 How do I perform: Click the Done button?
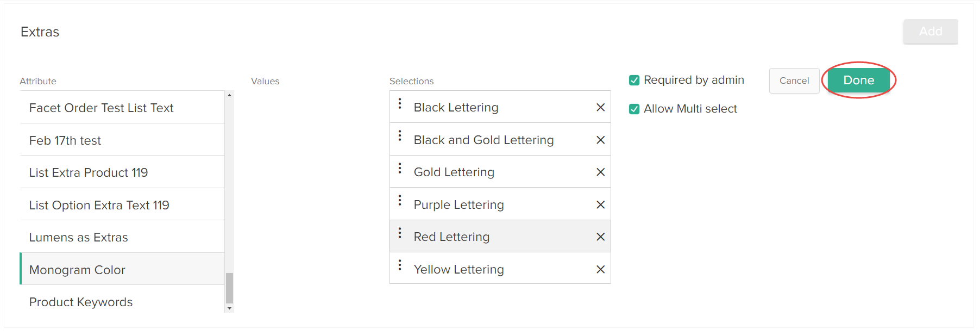(x=858, y=80)
